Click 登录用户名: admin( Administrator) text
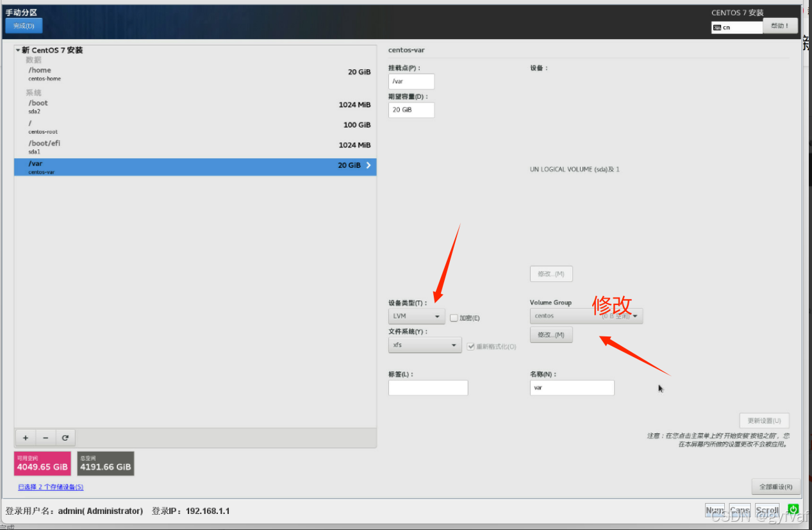Screen dimensions: 812x530 tap(74, 511)
